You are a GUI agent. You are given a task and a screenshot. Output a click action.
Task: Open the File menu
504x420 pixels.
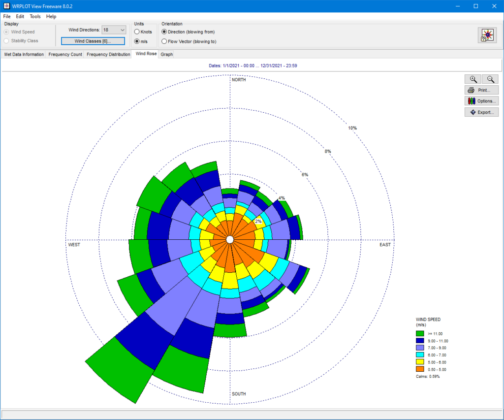pyautogui.click(x=7, y=16)
